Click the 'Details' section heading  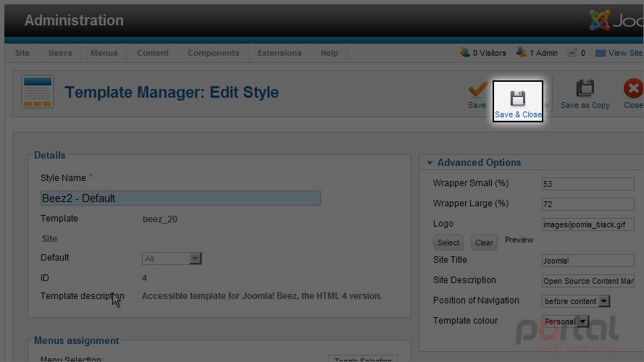(50, 155)
